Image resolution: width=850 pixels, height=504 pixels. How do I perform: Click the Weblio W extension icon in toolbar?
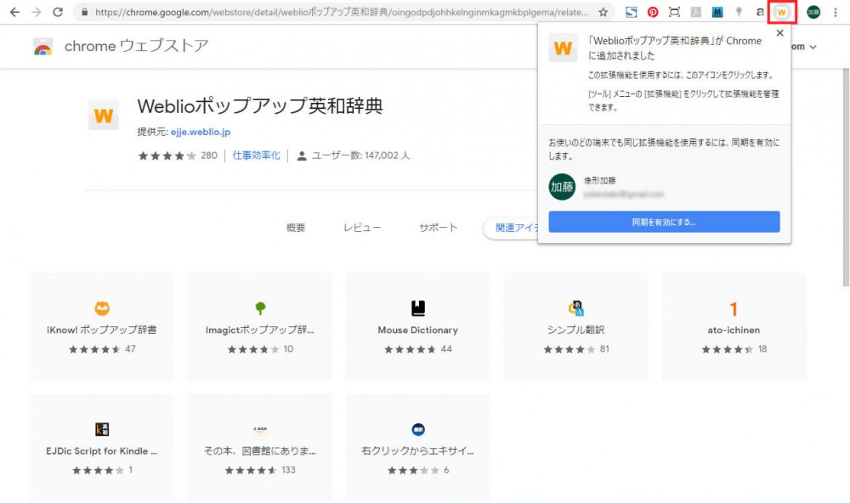[782, 12]
